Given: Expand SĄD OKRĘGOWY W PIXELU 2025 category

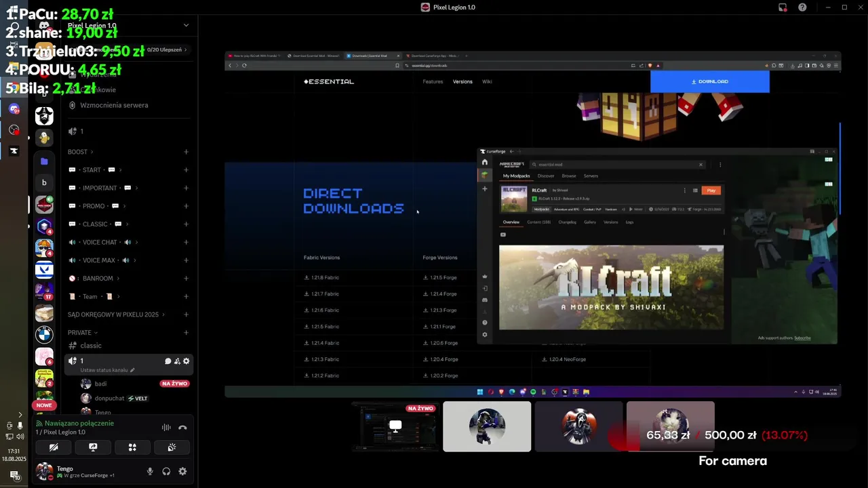Looking at the screenshot, I should (x=117, y=314).
